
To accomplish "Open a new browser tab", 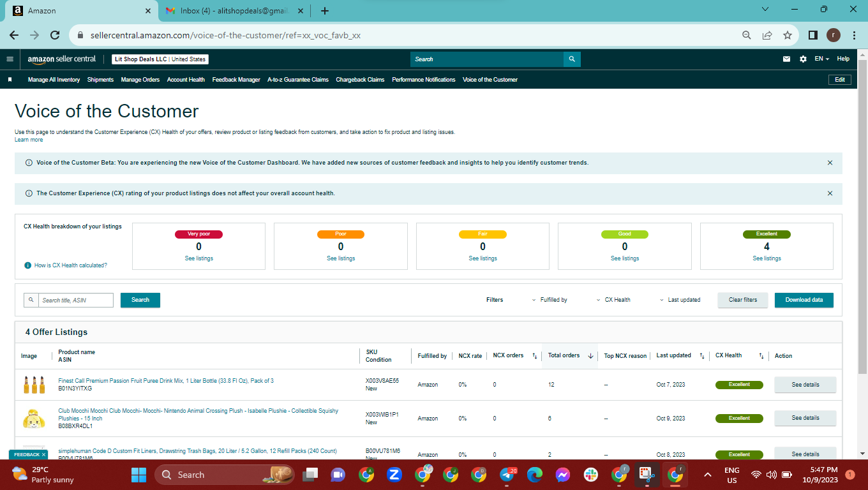I will [325, 11].
